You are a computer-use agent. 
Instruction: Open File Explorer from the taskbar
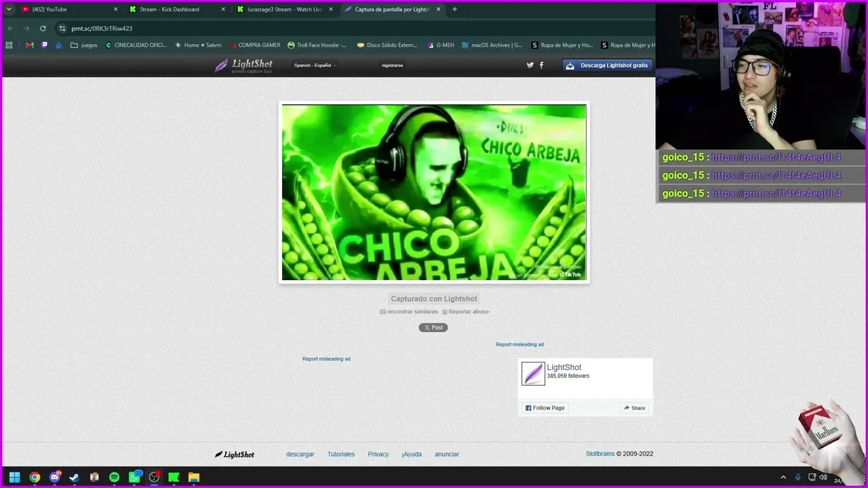(x=194, y=477)
